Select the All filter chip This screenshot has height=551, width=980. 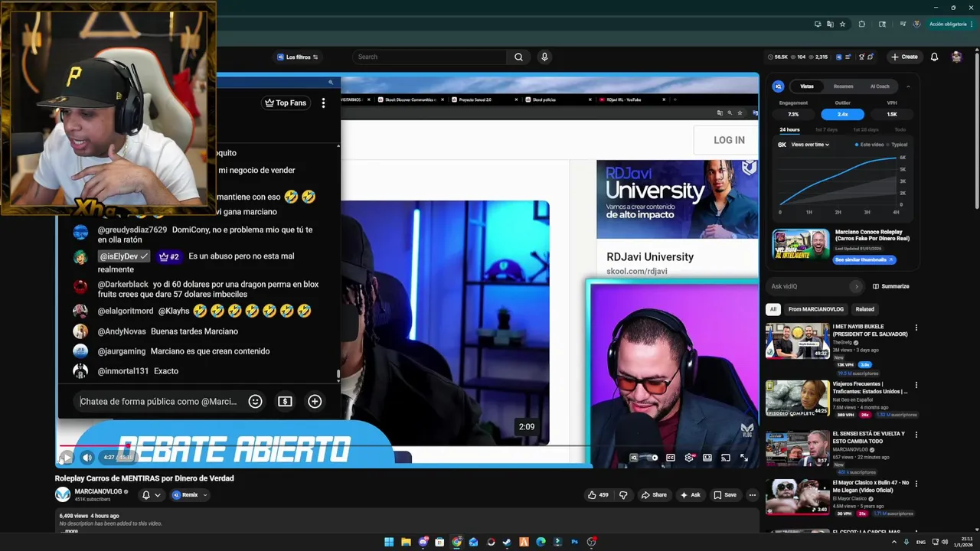click(x=773, y=309)
